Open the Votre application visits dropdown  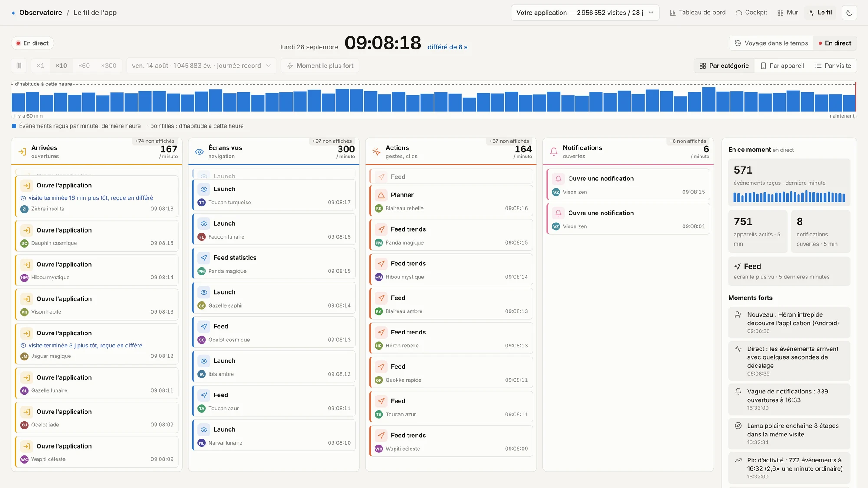coord(585,13)
